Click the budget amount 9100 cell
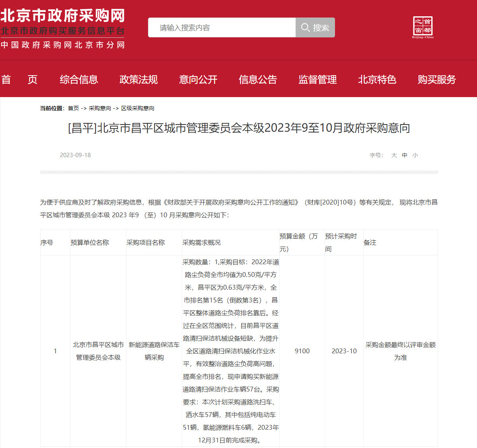 click(302, 351)
